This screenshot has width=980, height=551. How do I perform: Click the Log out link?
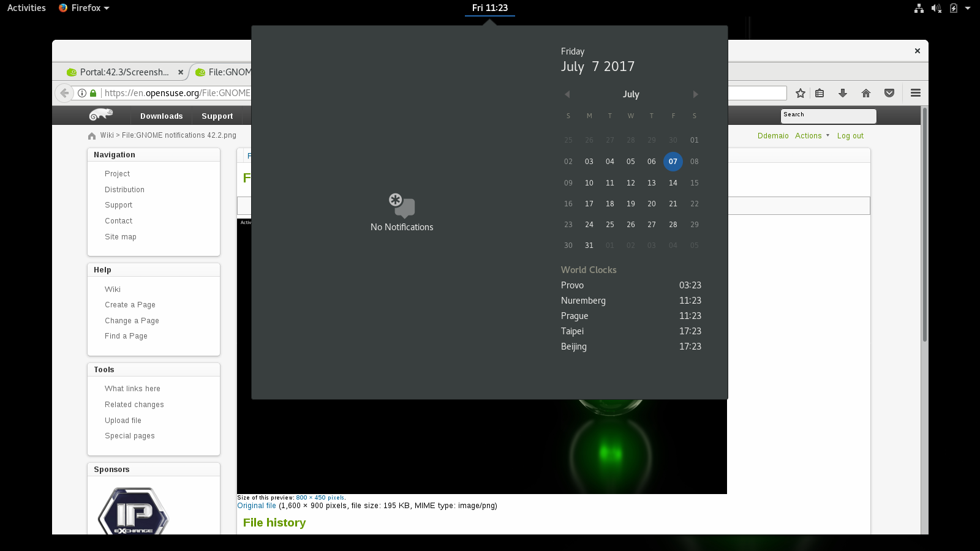(x=850, y=136)
